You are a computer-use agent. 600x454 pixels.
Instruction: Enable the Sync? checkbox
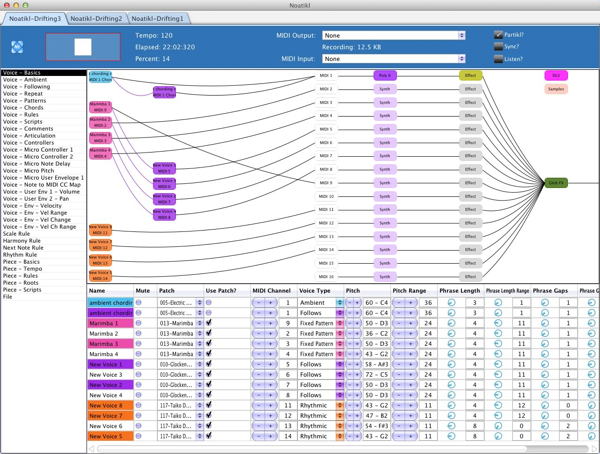[x=498, y=47]
